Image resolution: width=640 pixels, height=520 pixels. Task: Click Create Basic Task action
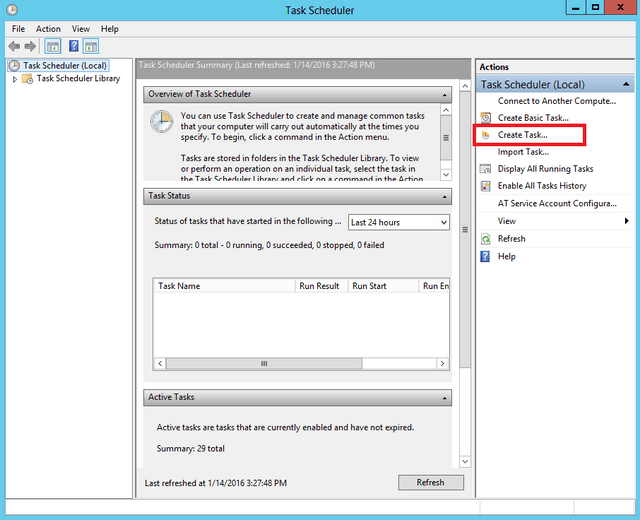click(x=533, y=118)
